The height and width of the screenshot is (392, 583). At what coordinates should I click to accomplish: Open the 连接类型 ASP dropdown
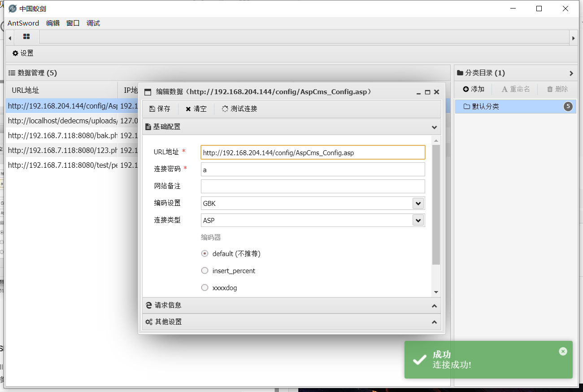click(418, 221)
